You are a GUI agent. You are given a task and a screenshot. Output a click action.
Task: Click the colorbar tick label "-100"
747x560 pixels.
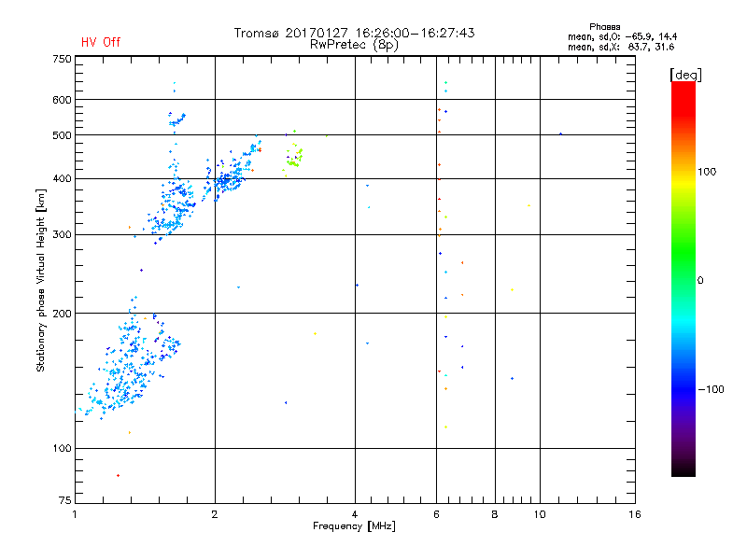712,389
